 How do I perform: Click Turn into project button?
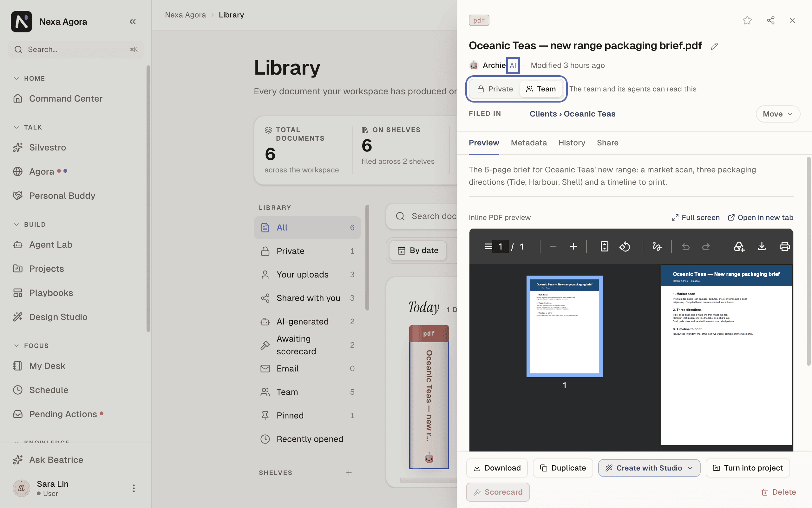click(748, 468)
